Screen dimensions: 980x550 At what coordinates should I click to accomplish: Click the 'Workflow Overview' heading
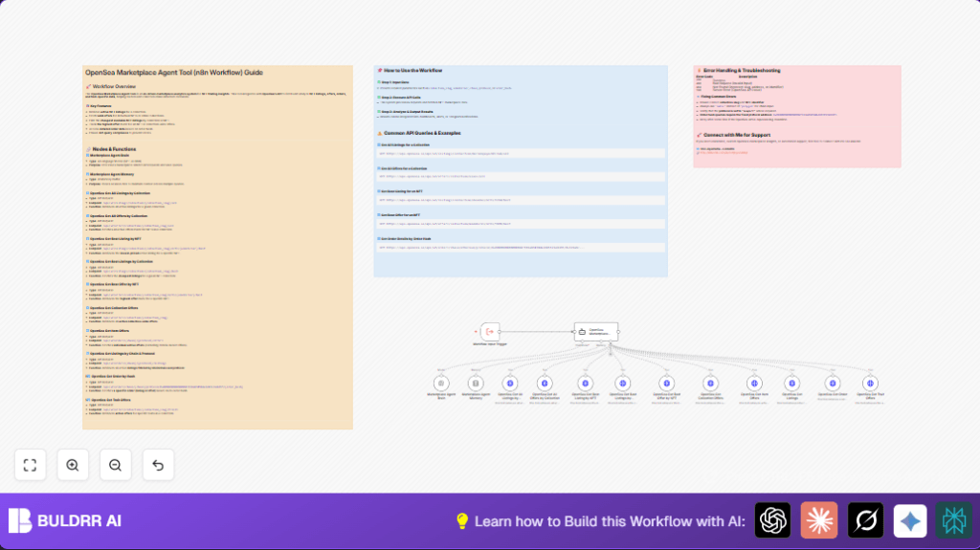pos(114,87)
